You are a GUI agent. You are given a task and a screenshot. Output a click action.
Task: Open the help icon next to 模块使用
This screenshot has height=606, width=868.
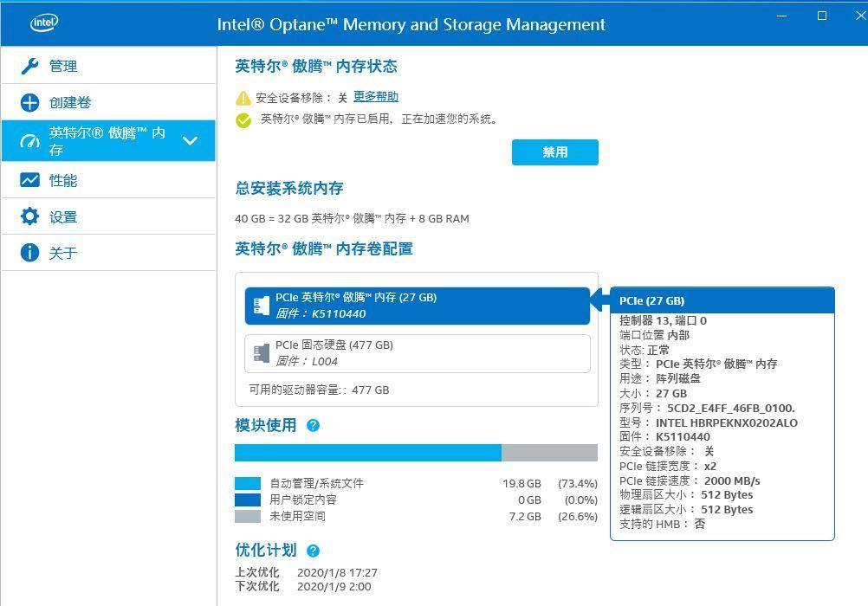313,425
